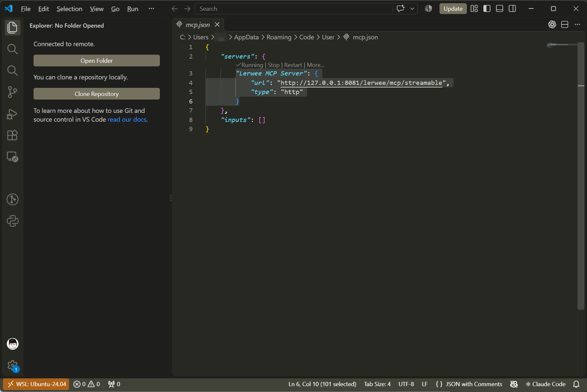The width and height of the screenshot is (587, 392).
Task: Click the minimap code overview
Action: pyautogui.click(x=562, y=46)
